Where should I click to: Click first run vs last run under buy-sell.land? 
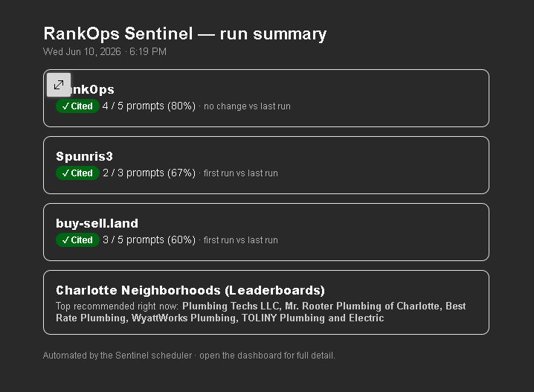[241, 240]
